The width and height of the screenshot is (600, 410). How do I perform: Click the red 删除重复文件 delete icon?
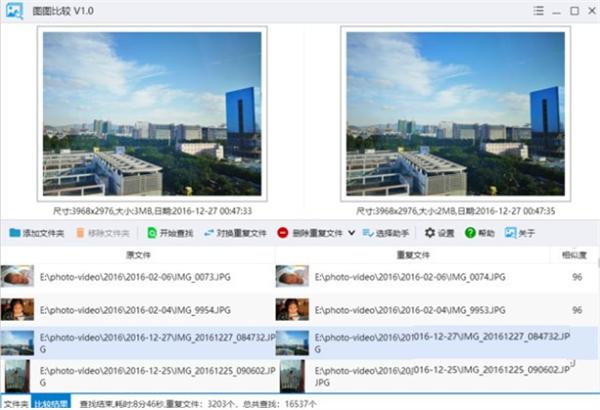coord(283,232)
